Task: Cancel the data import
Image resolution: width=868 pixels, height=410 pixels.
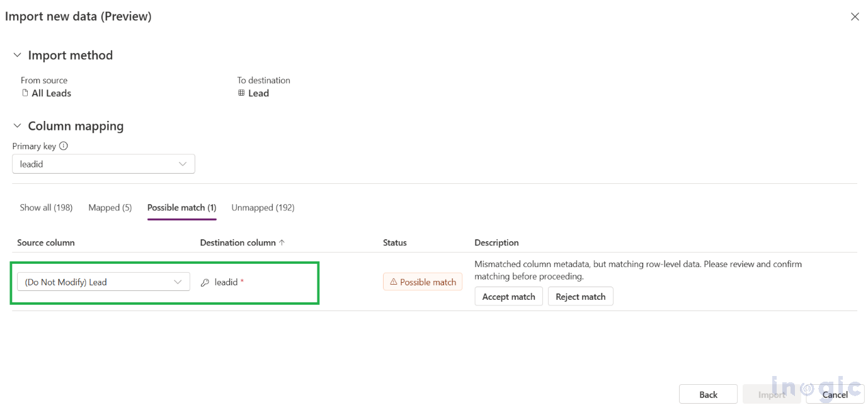Action: pos(835,394)
